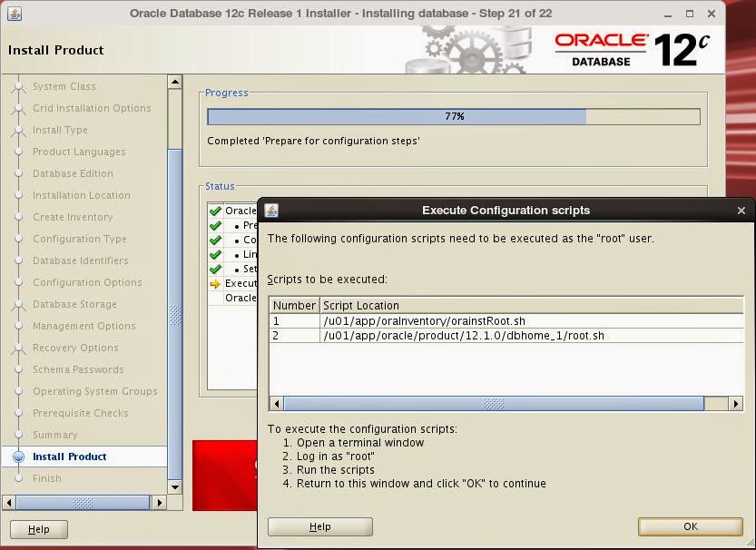
Task: Select Install Product step in sidebar
Action: pyautogui.click(x=69, y=457)
